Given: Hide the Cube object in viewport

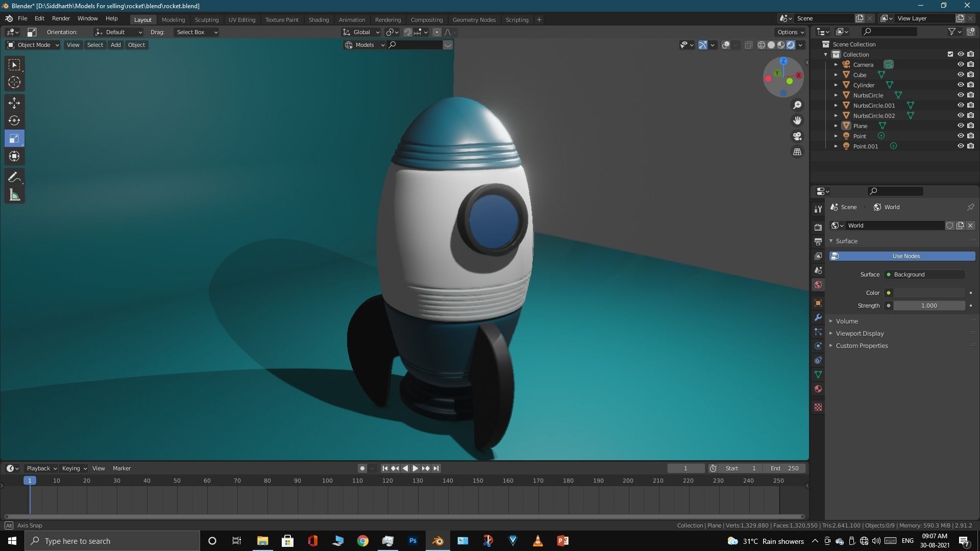Looking at the screenshot, I should 960,74.
